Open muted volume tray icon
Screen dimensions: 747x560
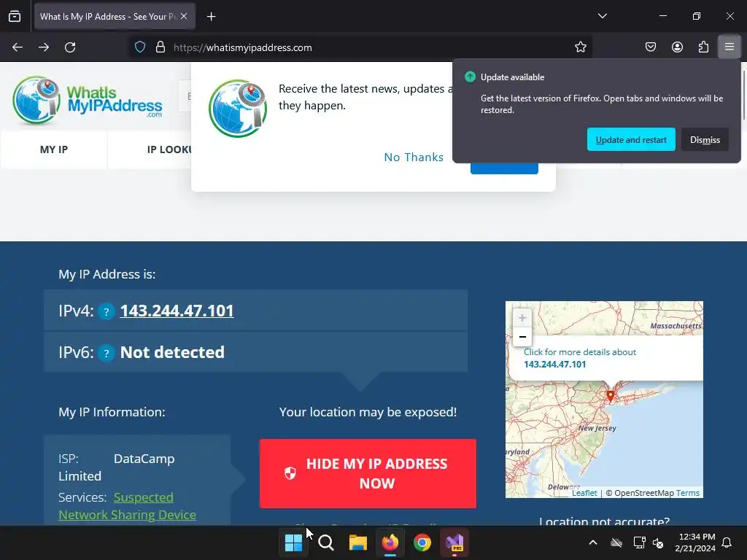tap(659, 542)
